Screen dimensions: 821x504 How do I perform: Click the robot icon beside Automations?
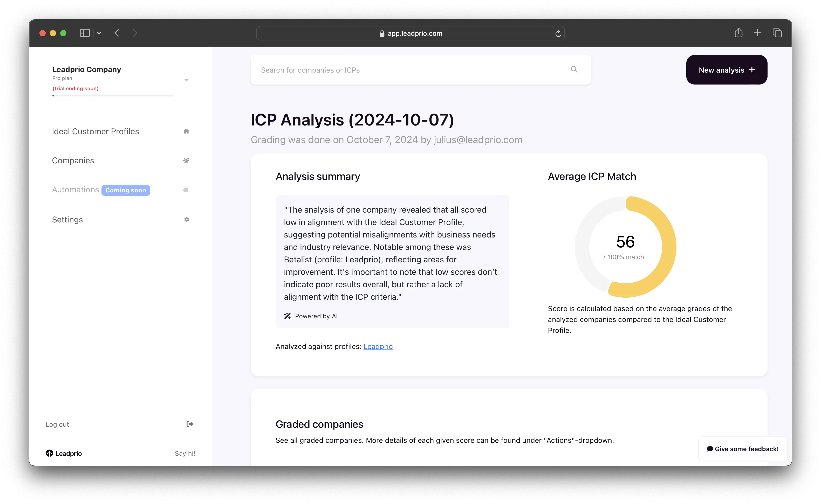click(187, 190)
